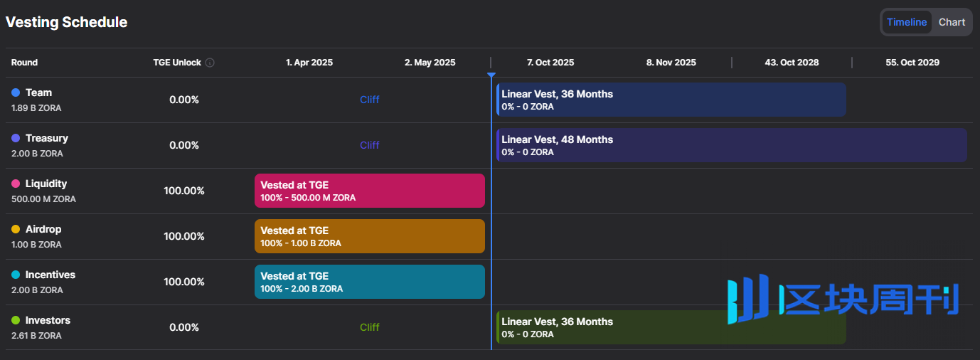The image size is (980, 360).
Task: Select the Incentives Vested at TGE bar
Action: click(x=370, y=282)
